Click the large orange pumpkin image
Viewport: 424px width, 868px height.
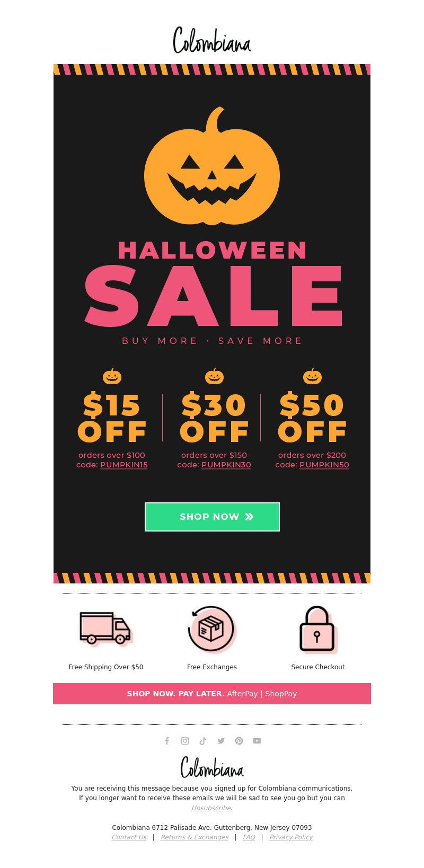[x=212, y=166]
